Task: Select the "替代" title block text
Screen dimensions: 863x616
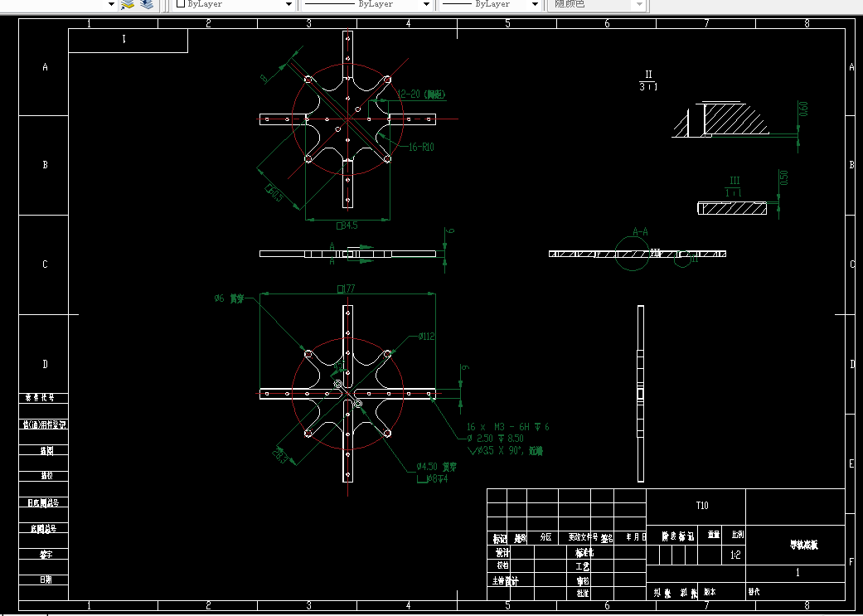Action: [754, 592]
